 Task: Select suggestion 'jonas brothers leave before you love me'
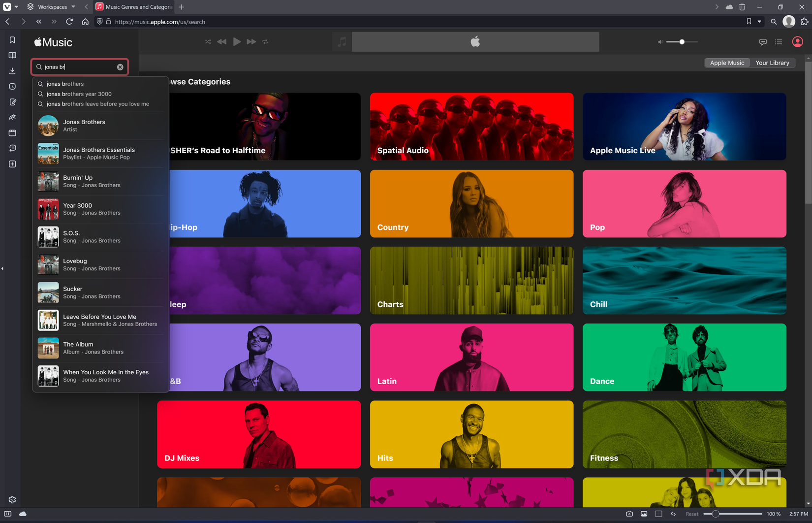click(100, 104)
